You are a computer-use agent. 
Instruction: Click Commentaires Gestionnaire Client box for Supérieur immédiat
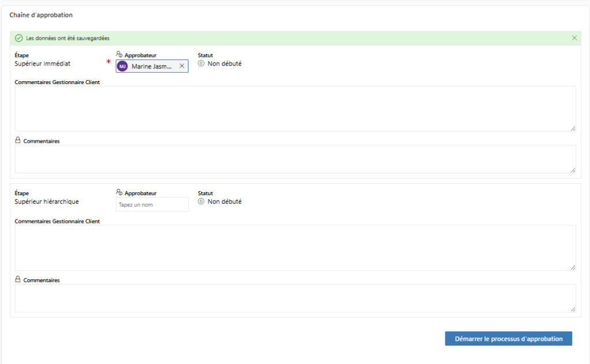coord(295,108)
